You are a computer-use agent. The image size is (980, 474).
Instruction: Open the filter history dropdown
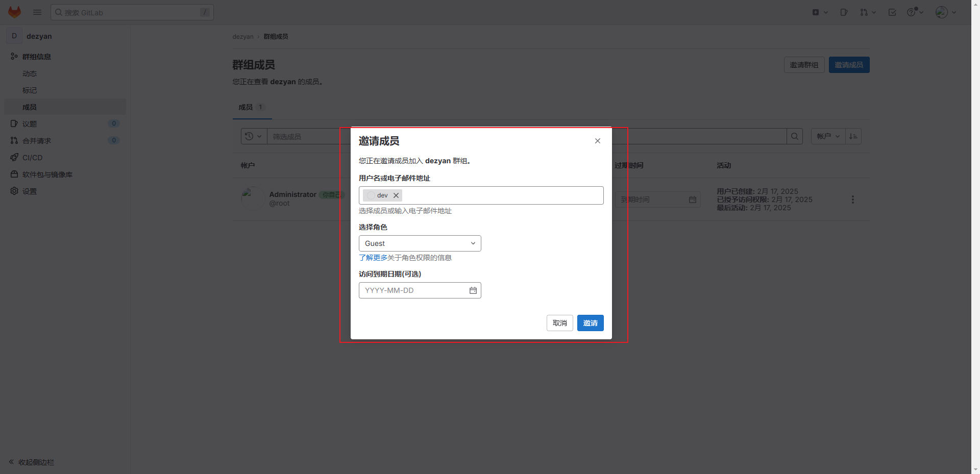254,136
